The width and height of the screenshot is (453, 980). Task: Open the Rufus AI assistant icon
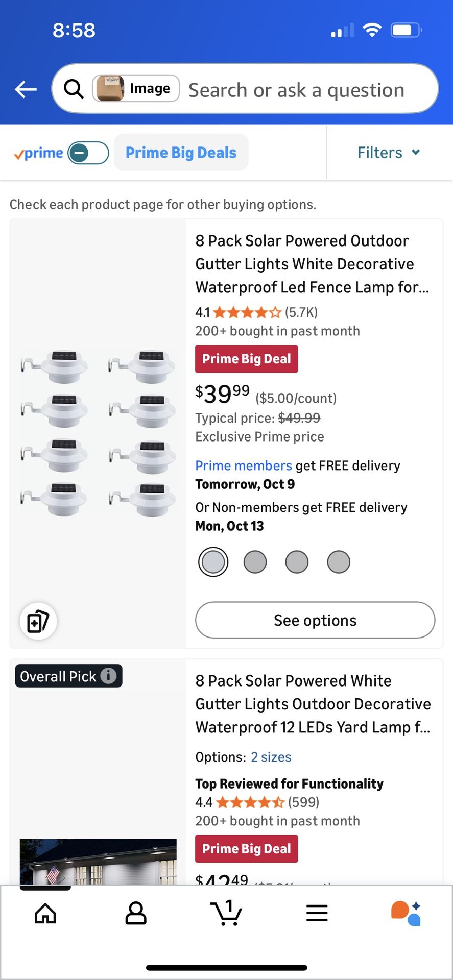pos(407,913)
